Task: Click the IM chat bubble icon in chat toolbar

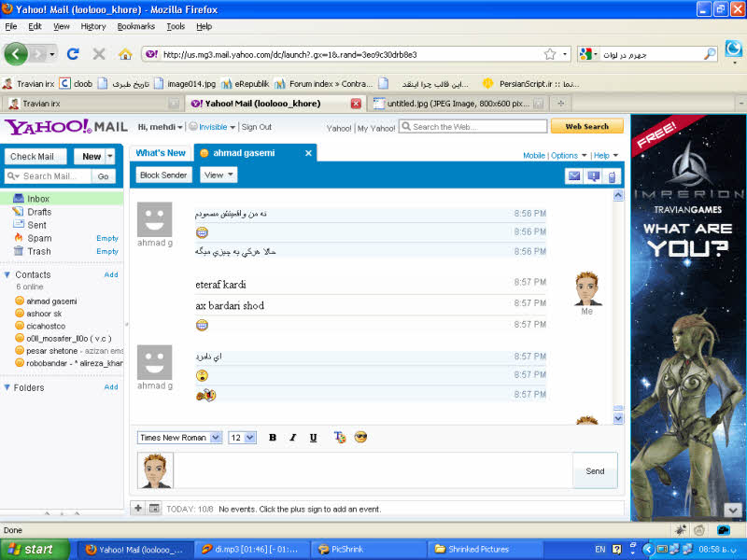Action: (x=594, y=176)
